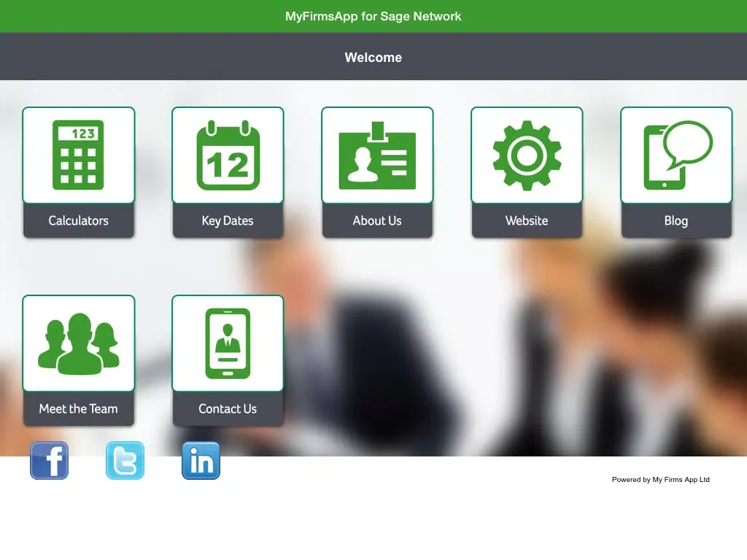Click the 'MyFirmsApp for Sage Network' title
The width and height of the screenshot is (747, 560).
(x=373, y=16)
